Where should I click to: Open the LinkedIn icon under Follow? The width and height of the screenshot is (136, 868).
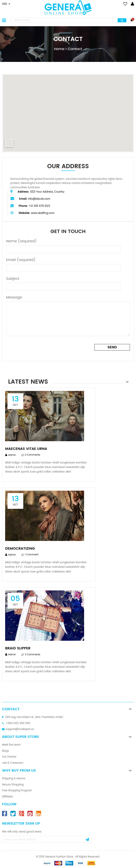click(38, 813)
